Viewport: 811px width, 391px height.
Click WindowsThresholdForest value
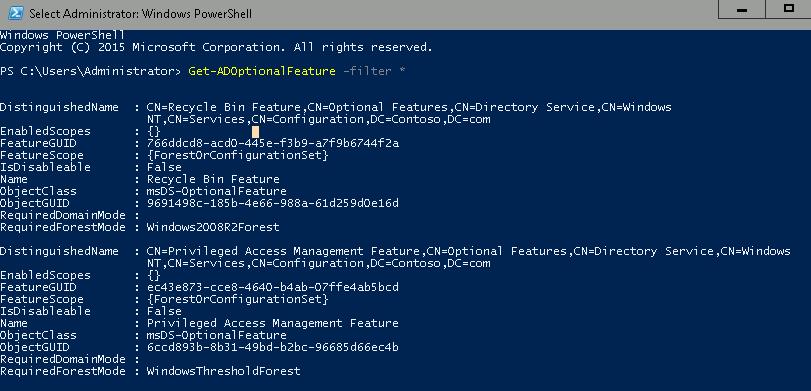(x=223, y=371)
